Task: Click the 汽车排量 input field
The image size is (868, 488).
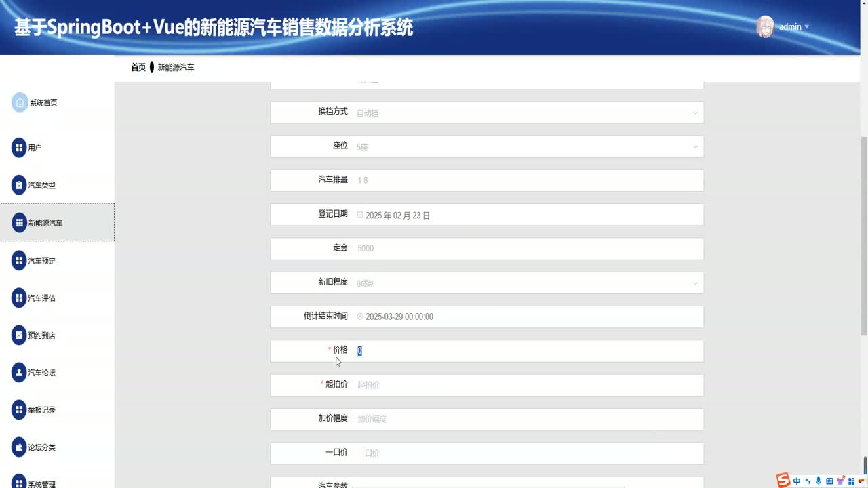Action: (x=528, y=180)
